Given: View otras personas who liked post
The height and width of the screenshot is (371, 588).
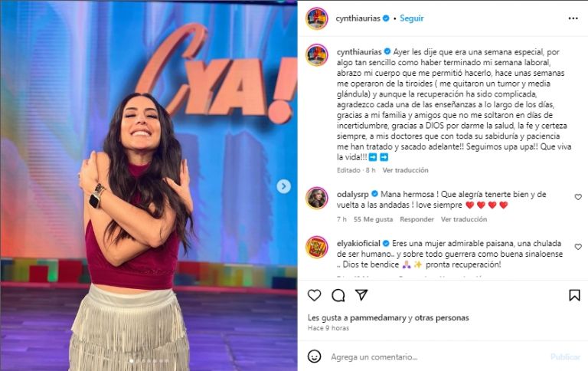Looking at the screenshot, I should (x=441, y=317).
